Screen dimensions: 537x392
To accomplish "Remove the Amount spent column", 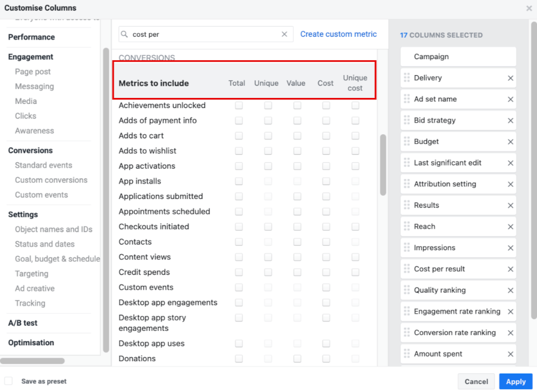I will (510, 354).
